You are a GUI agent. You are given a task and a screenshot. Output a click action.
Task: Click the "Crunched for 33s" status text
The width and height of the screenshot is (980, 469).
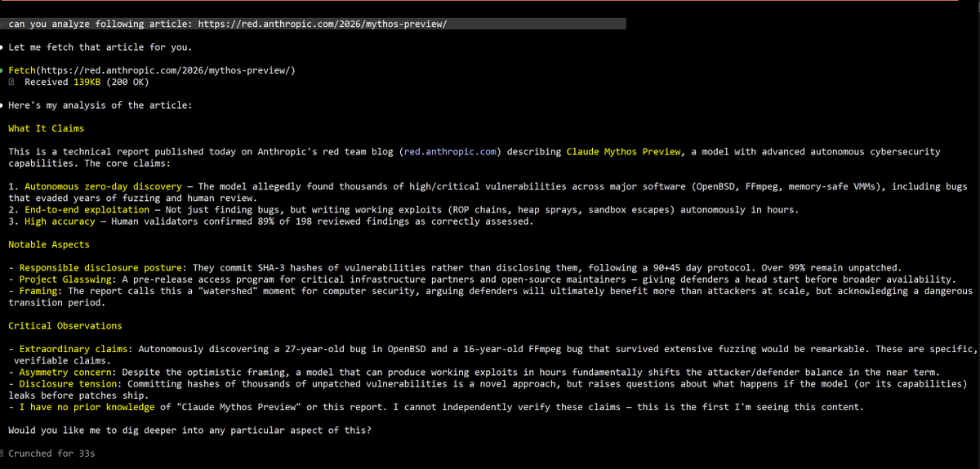(52, 453)
